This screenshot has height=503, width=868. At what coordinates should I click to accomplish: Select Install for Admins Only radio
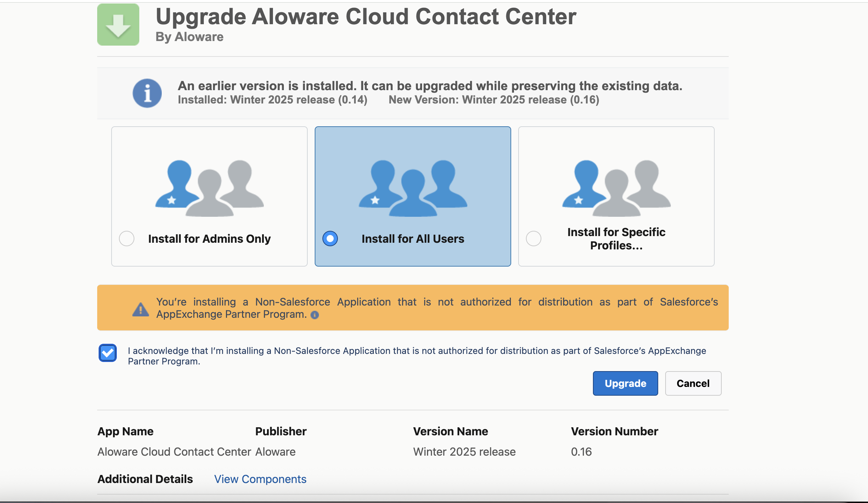click(127, 239)
